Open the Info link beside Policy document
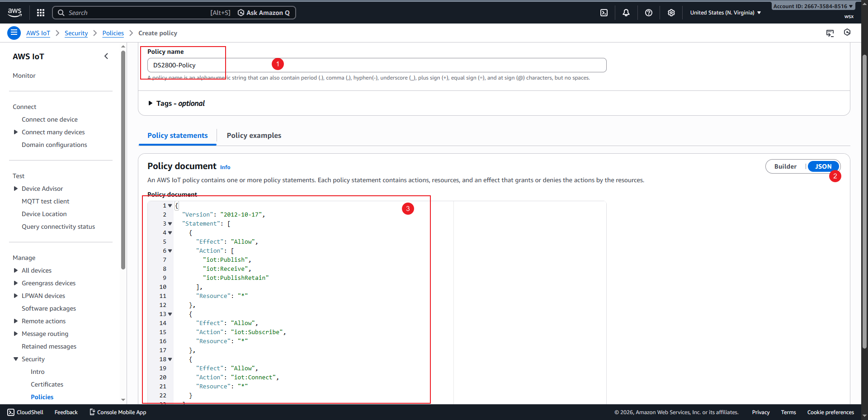The height and width of the screenshot is (420, 868). click(225, 167)
